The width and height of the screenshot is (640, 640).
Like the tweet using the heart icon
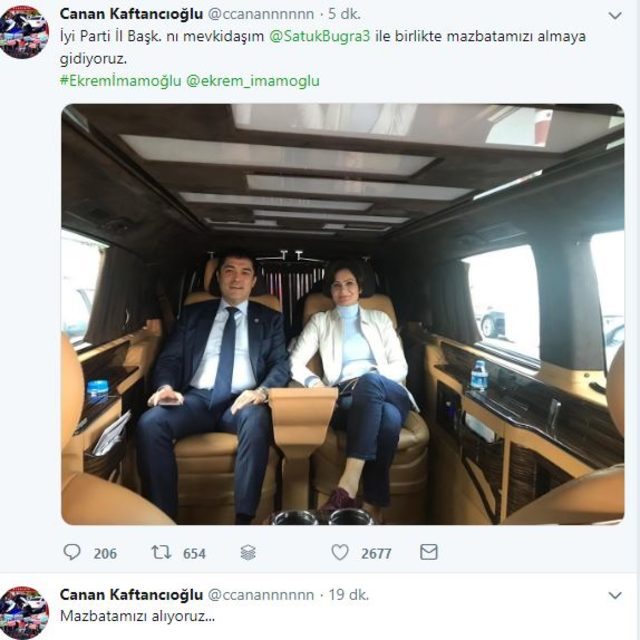click(x=340, y=552)
